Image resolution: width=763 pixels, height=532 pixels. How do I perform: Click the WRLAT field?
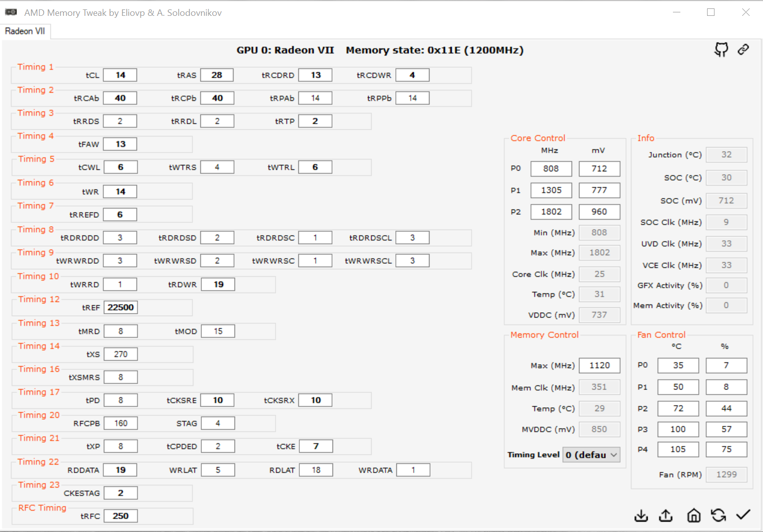coord(218,470)
